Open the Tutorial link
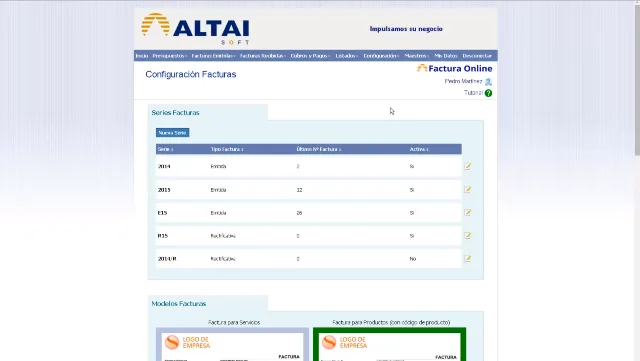 point(473,93)
